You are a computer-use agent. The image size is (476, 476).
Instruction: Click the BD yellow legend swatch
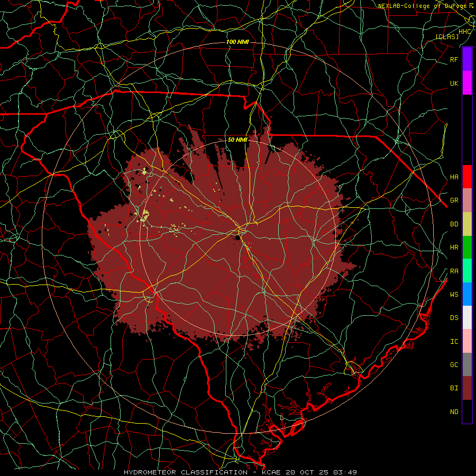[467, 224]
